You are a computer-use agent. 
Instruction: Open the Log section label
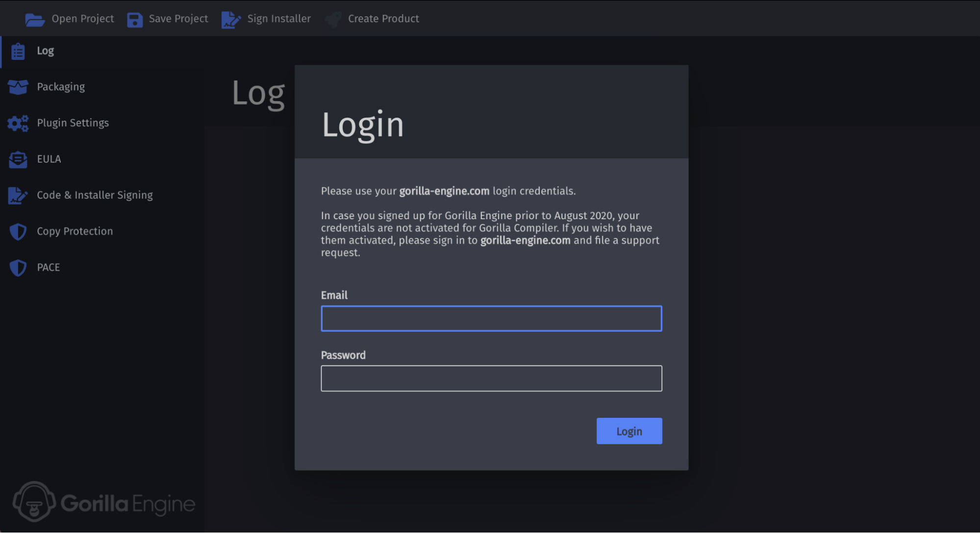[46, 51]
